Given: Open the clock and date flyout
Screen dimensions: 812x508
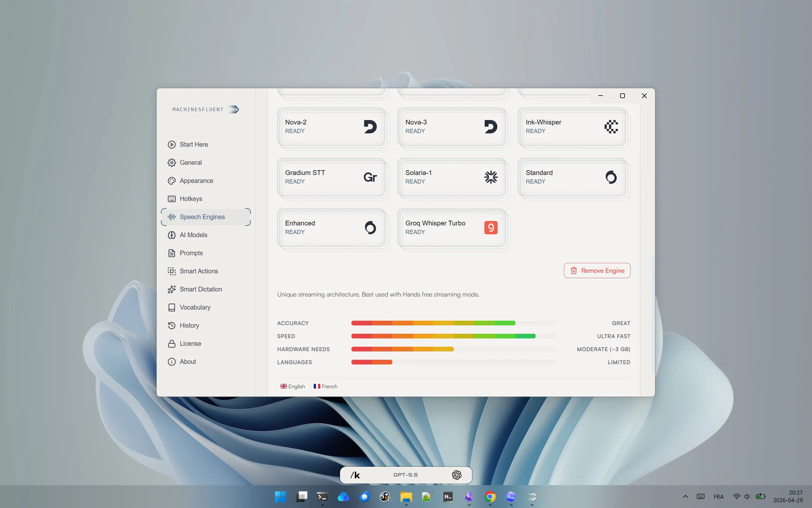Looking at the screenshot, I should (x=788, y=497).
